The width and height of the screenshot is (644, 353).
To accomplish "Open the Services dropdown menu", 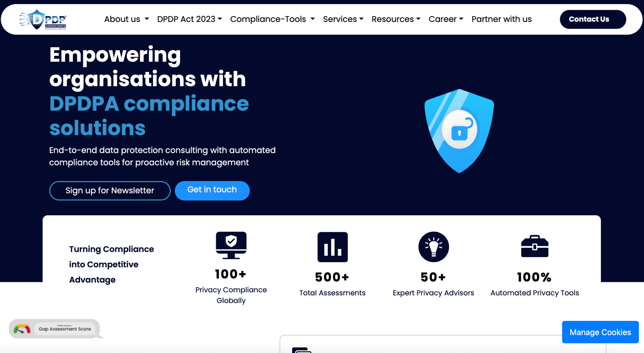I will pos(343,19).
